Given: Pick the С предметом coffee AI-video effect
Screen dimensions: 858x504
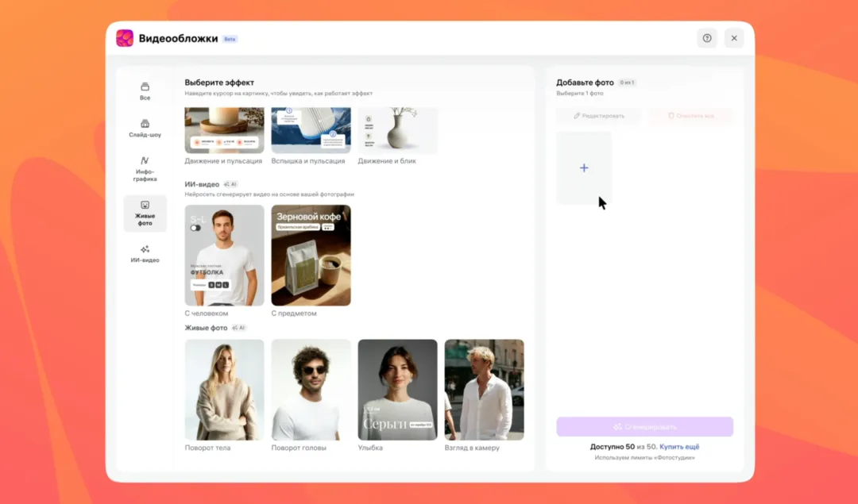Looking at the screenshot, I should point(311,255).
